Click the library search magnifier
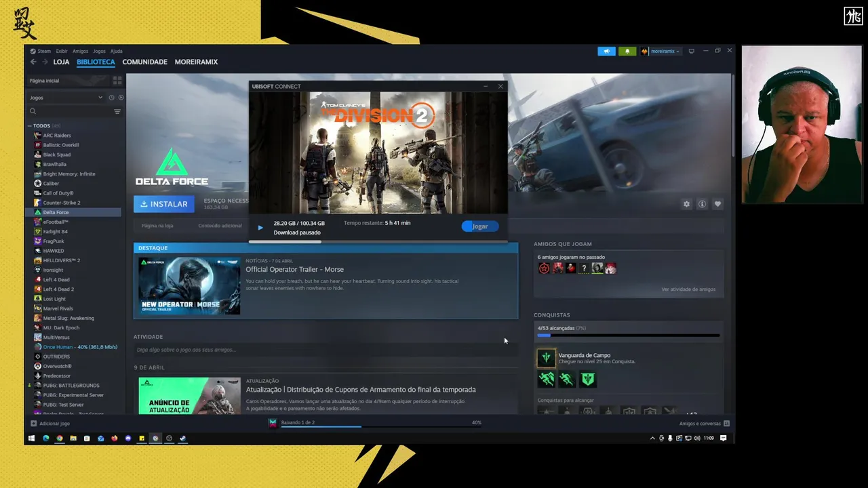Image resolution: width=868 pixels, height=488 pixels. coord(33,111)
